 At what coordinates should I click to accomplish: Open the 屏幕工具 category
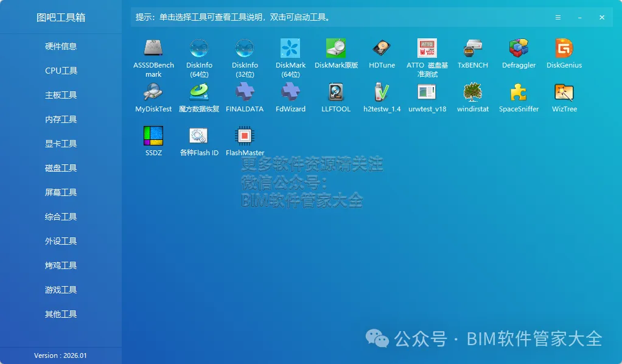point(61,192)
